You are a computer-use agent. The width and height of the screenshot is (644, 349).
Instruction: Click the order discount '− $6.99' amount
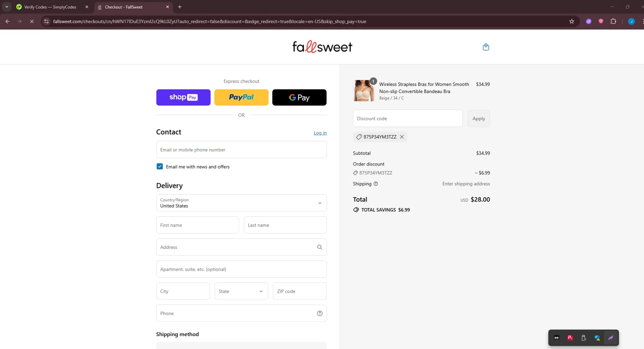482,173
